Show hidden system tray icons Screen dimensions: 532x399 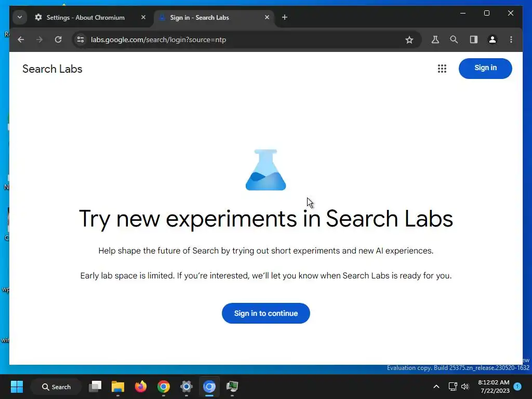tap(436, 387)
